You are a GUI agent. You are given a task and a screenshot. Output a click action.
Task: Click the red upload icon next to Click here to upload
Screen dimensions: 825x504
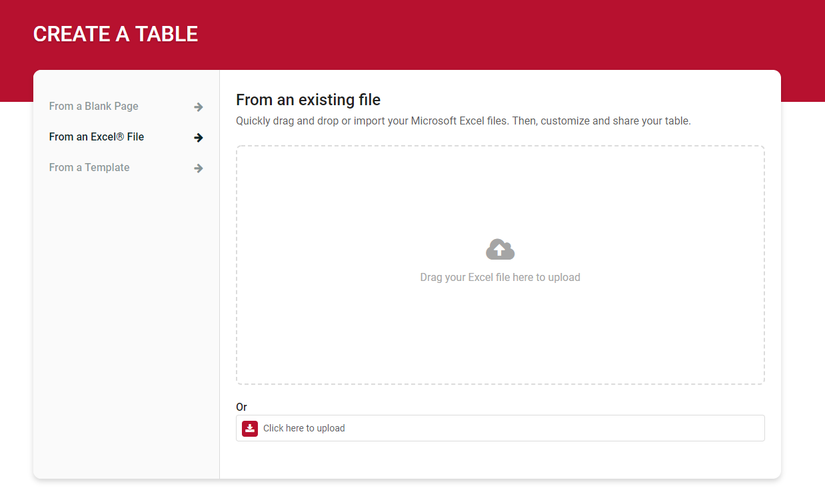[250, 428]
